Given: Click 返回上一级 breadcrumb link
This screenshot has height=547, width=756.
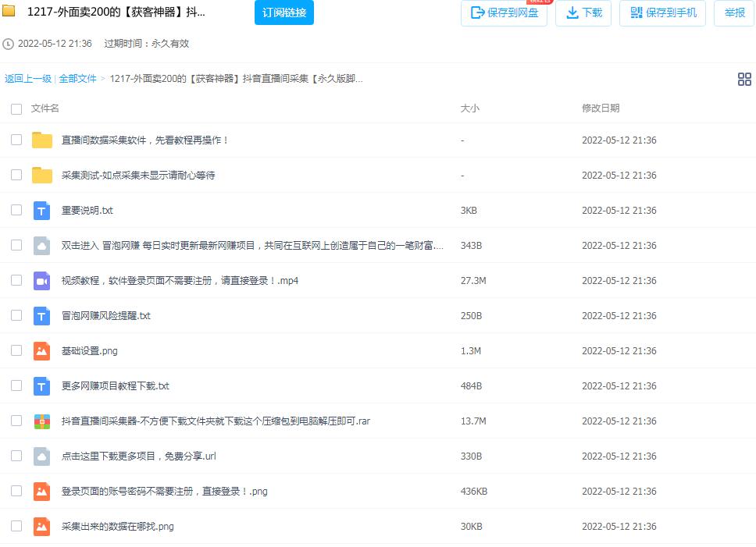Looking at the screenshot, I should [28, 79].
